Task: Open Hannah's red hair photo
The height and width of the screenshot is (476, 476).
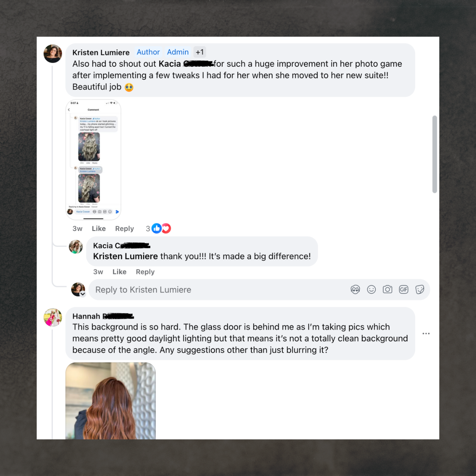Action: click(x=110, y=401)
